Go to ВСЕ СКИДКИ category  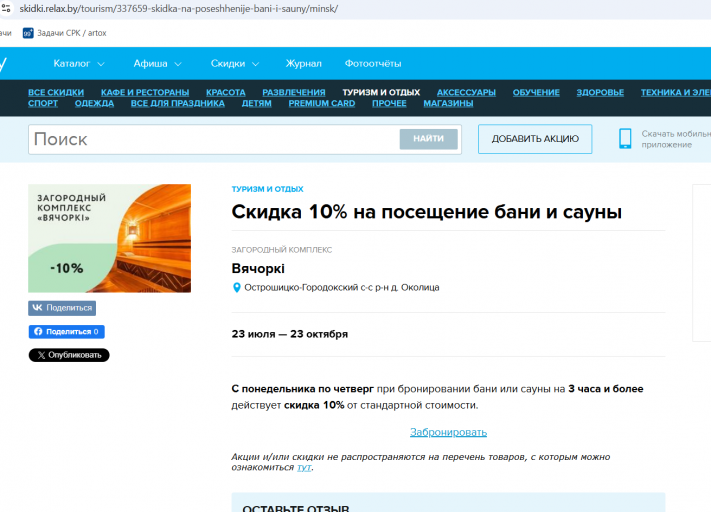point(56,93)
